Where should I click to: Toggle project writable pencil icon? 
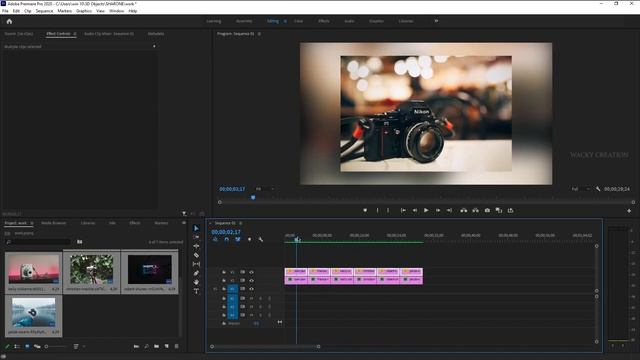(x=7, y=347)
